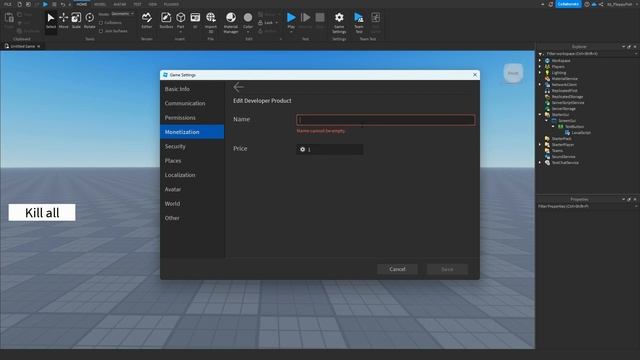
Task: Expand the Workspace node in Explorer
Action: pos(540,60)
